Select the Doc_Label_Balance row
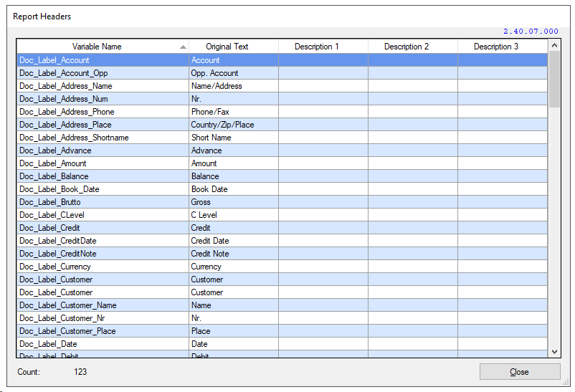575x392 pixels. pyautogui.click(x=282, y=176)
